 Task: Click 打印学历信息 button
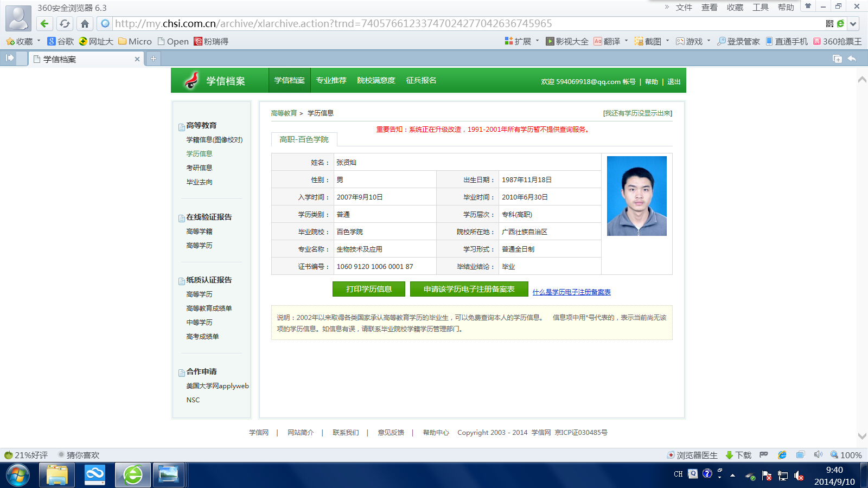click(x=369, y=289)
